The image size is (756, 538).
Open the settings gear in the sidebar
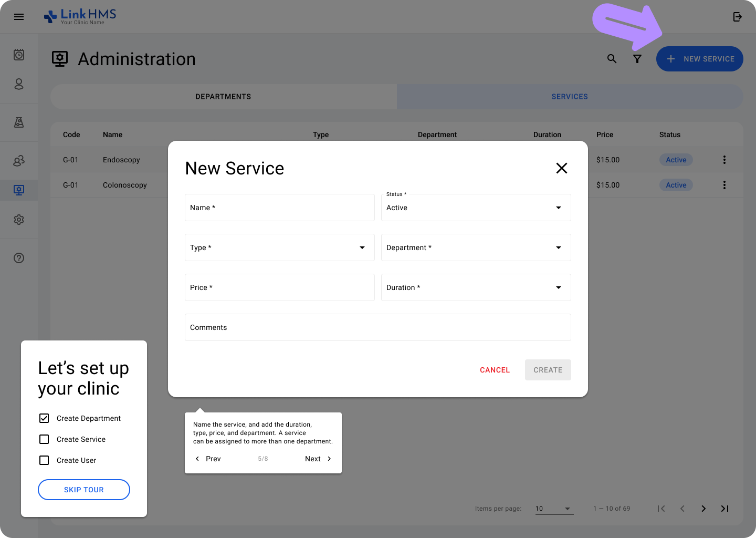19,220
